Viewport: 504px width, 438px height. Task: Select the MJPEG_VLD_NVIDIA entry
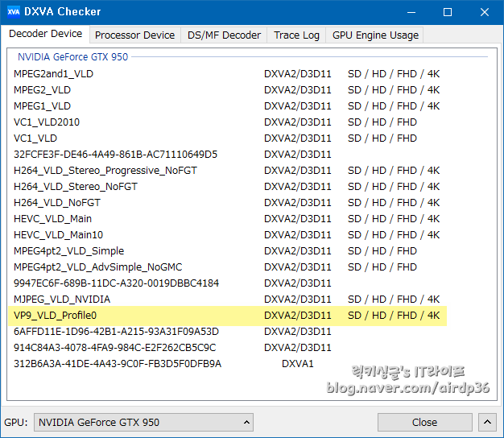point(226,300)
